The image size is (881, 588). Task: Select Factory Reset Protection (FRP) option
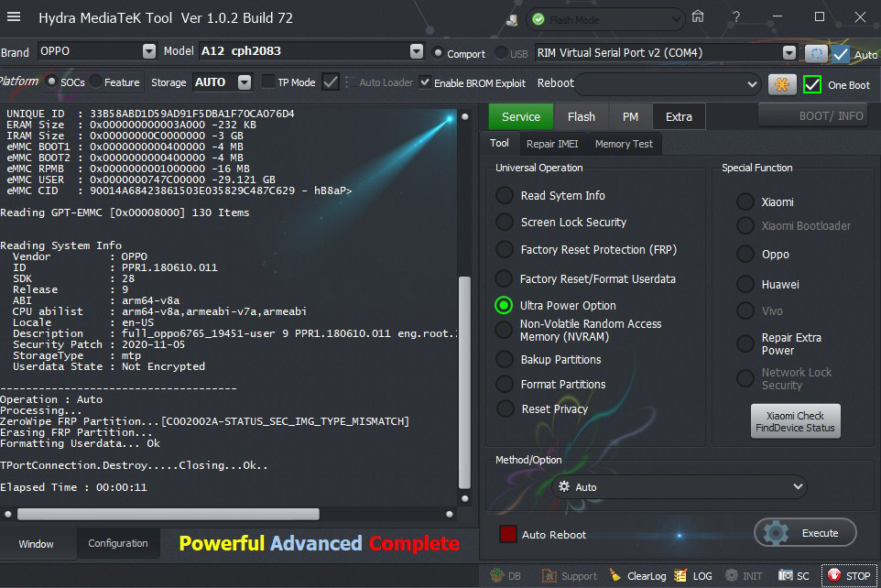(x=504, y=250)
